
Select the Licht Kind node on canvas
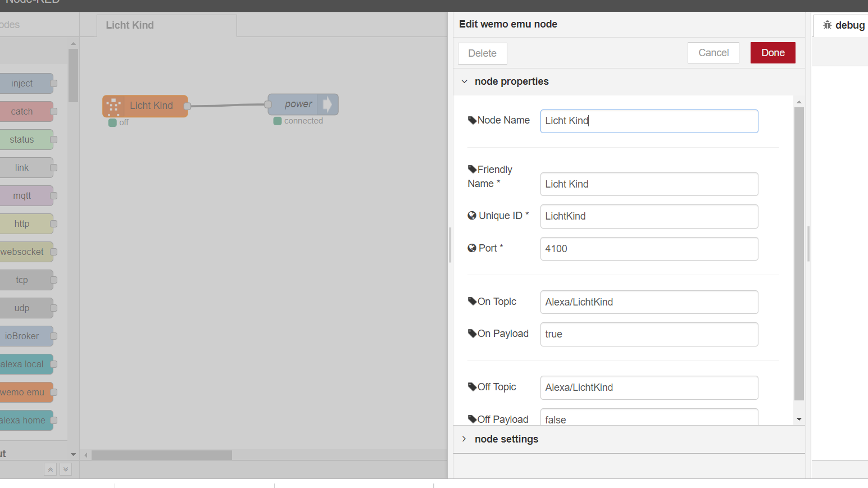click(145, 106)
